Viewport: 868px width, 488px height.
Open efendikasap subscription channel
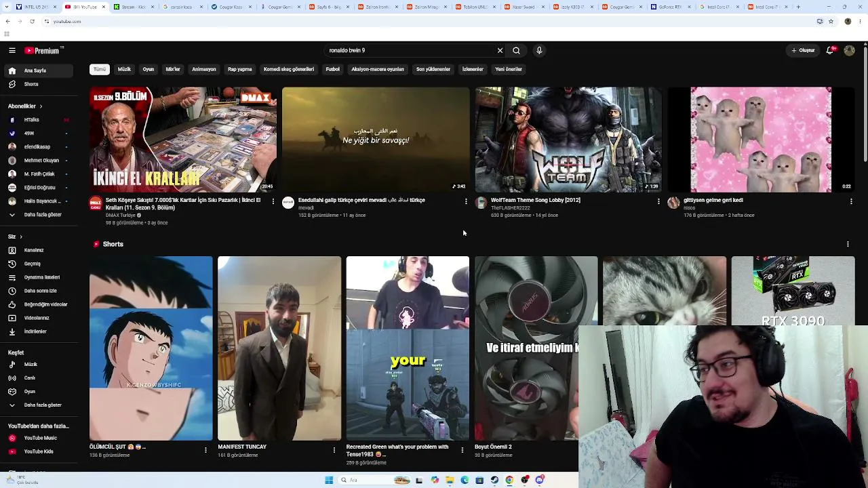pos(39,147)
